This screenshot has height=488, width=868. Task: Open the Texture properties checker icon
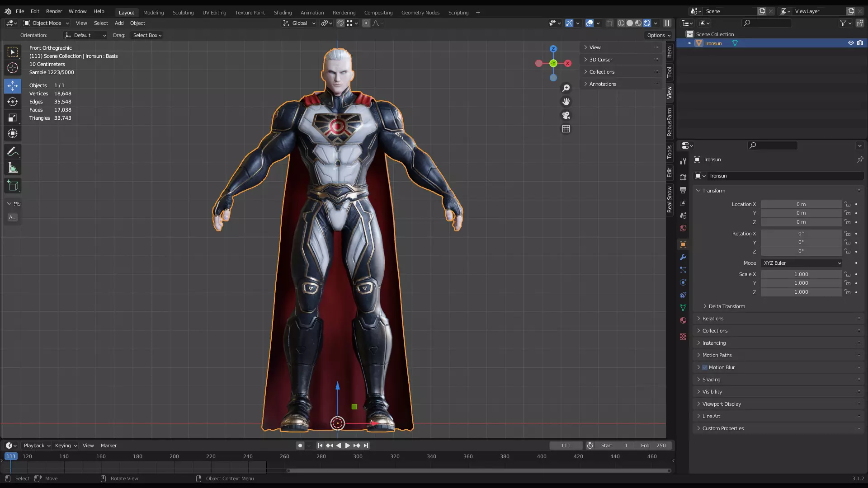683,337
